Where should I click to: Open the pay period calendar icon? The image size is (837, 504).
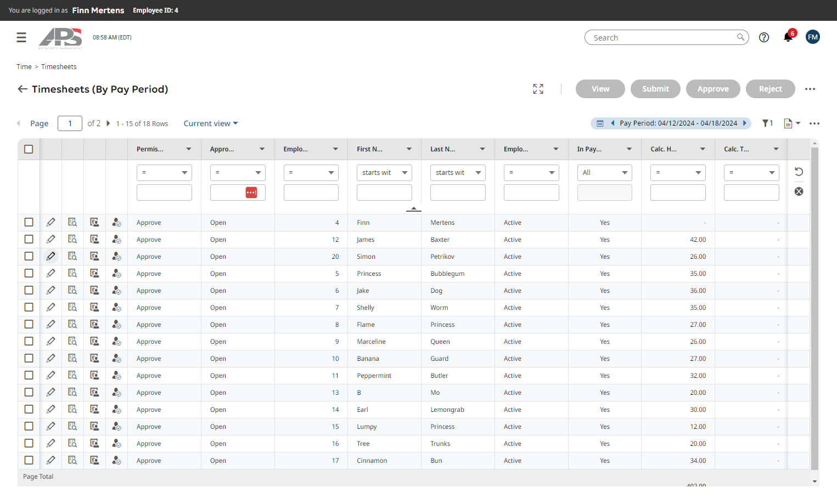pyautogui.click(x=600, y=123)
